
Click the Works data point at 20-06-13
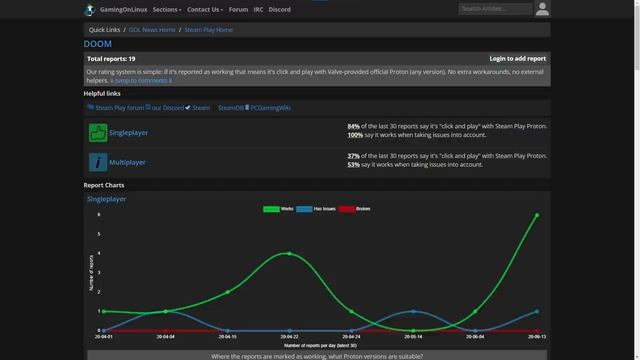pos(537,215)
